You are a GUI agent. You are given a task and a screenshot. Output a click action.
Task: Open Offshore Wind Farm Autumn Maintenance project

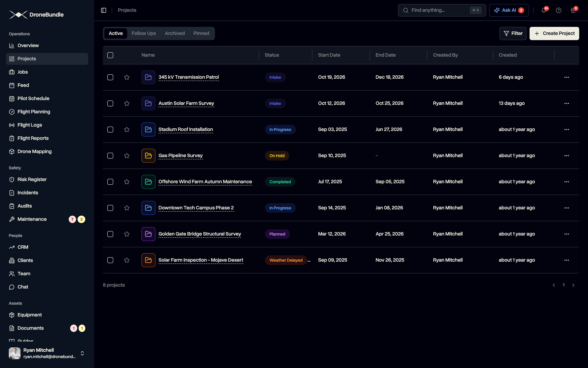(205, 182)
